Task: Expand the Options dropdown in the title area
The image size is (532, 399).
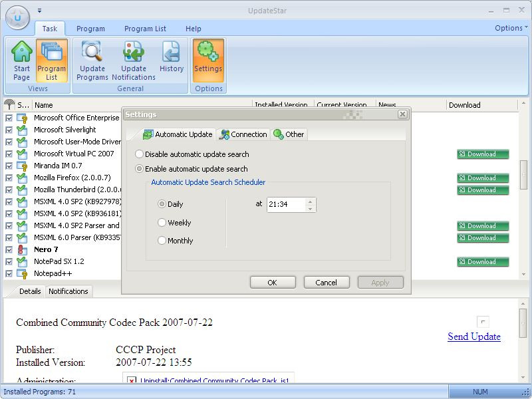Action: click(x=511, y=28)
